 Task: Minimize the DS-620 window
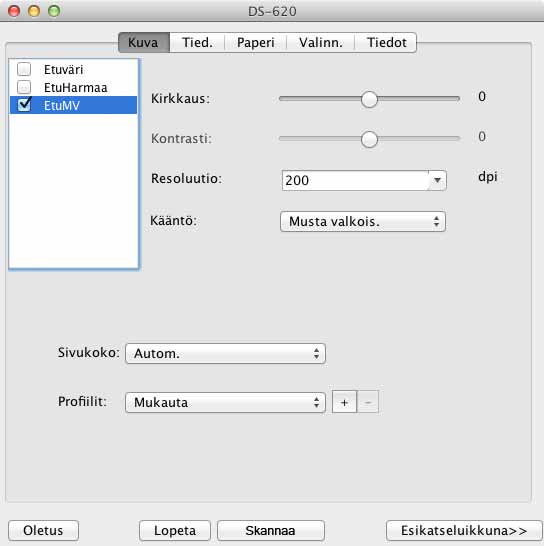[x=34, y=11]
